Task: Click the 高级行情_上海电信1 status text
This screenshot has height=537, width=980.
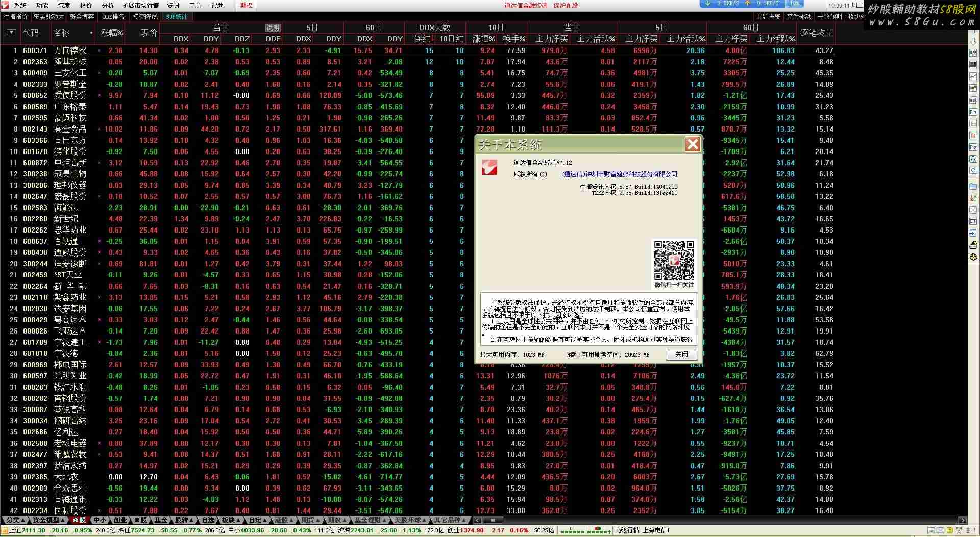Action: point(642,531)
